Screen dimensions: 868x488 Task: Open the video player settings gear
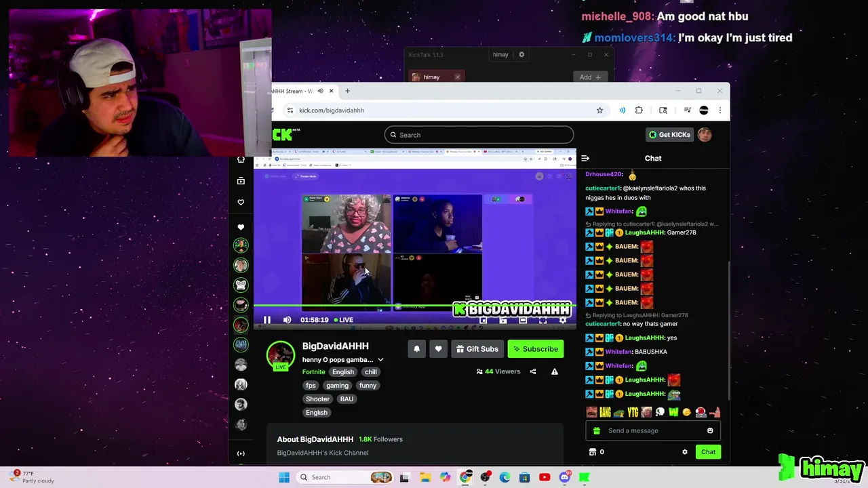[562, 320]
